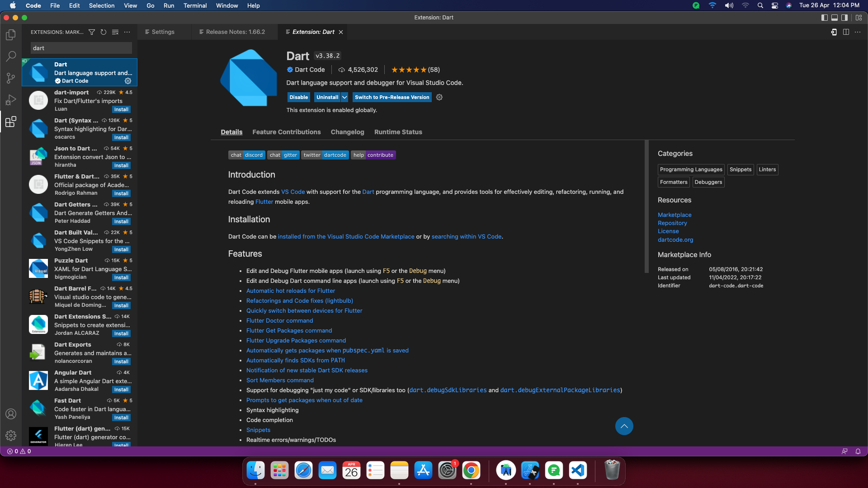
Task: Toggle the bottom panel layout button
Action: [835, 18]
